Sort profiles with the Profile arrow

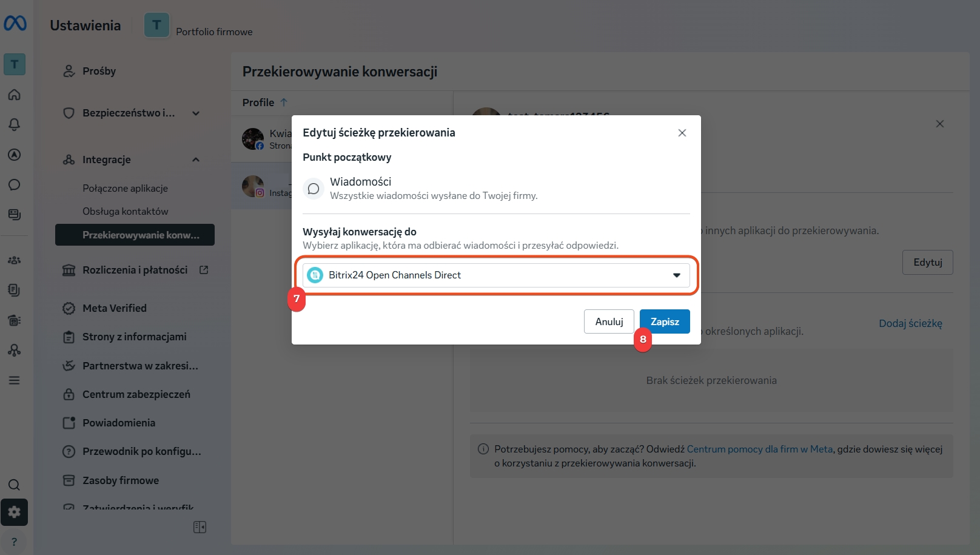point(284,102)
